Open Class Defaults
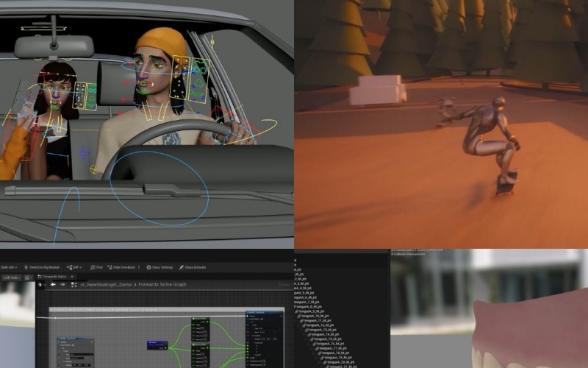This screenshot has width=588, height=368. coord(192,267)
